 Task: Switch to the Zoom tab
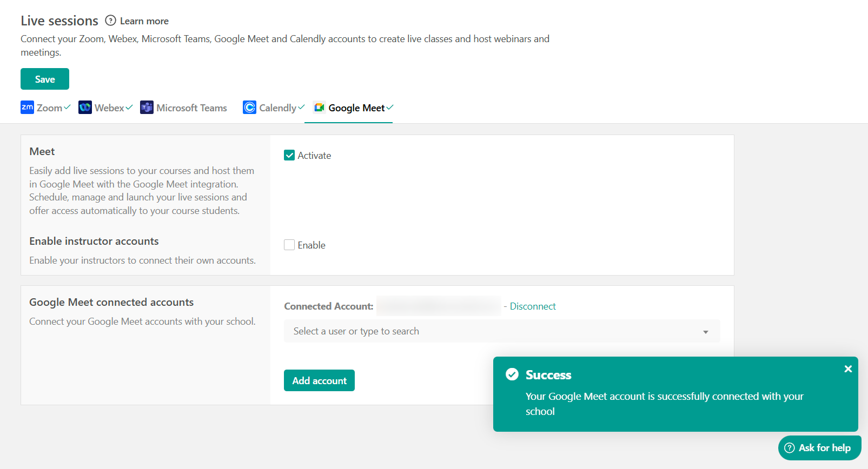[x=45, y=108]
